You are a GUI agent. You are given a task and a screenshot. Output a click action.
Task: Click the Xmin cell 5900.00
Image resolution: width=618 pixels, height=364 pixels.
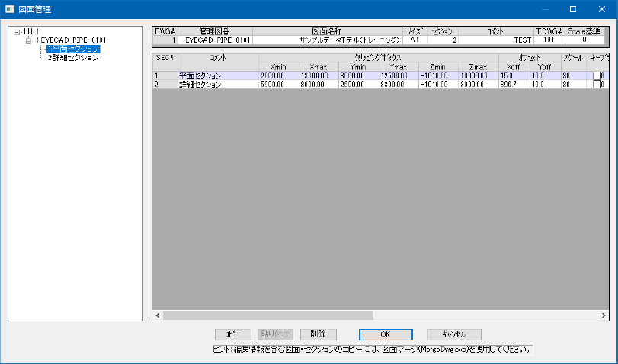pos(279,84)
